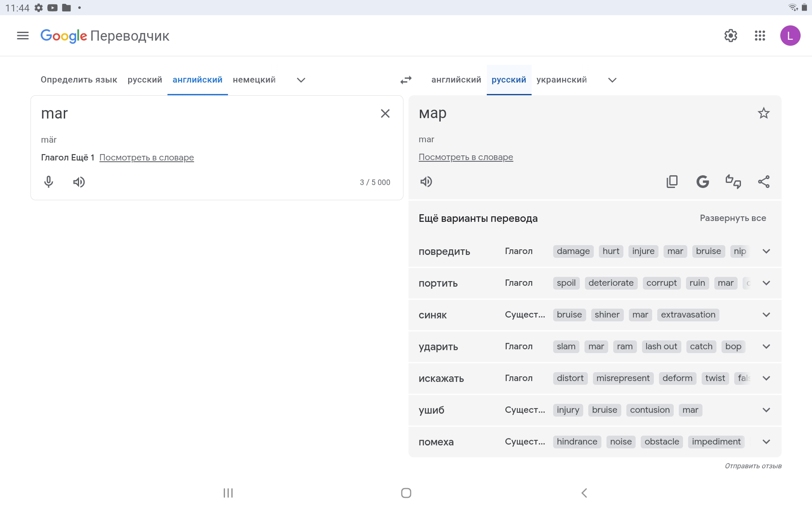Click 'Развернуть все' button

733,218
